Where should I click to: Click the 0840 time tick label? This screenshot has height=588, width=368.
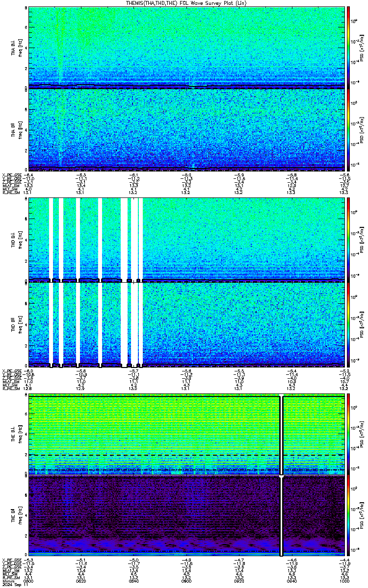pos(133,582)
